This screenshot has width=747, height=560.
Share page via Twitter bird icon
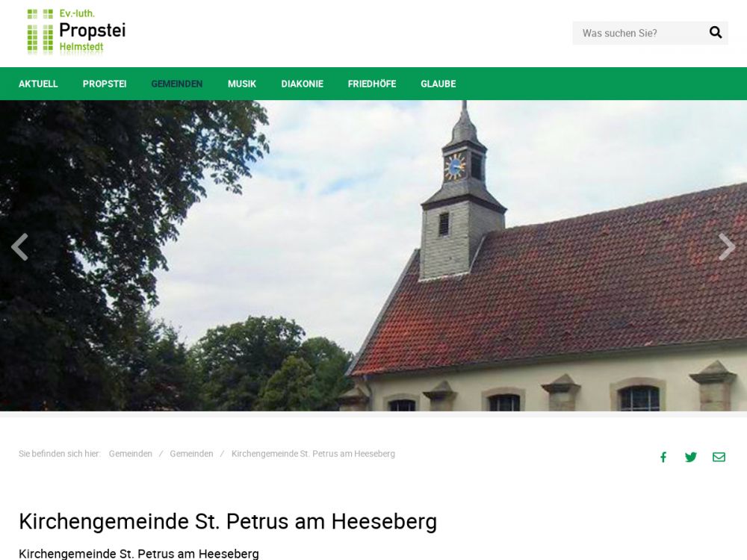pos(691,457)
